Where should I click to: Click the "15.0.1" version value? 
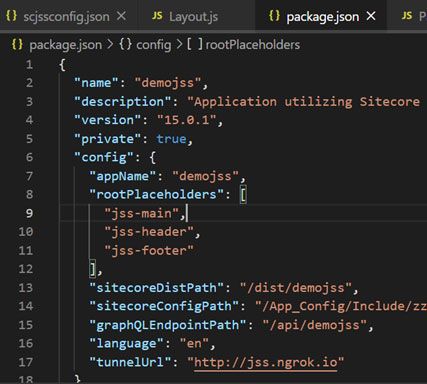pyautogui.click(x=186, y=120)
